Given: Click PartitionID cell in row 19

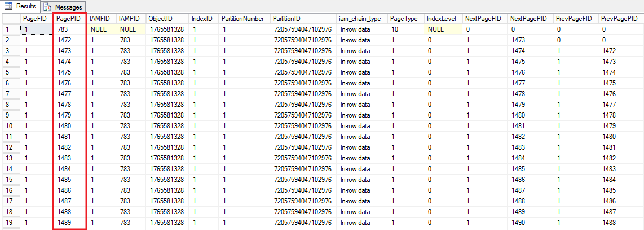Looking at the screenshot, I should (303, 222).
